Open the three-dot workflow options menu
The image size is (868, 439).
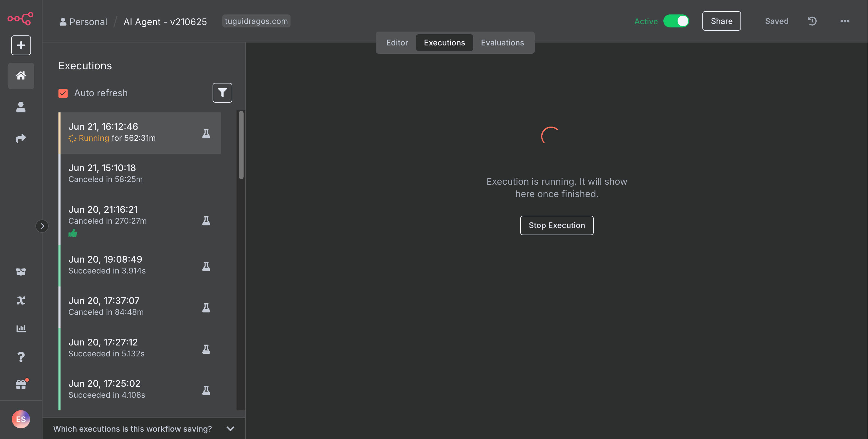coord(844,21)
